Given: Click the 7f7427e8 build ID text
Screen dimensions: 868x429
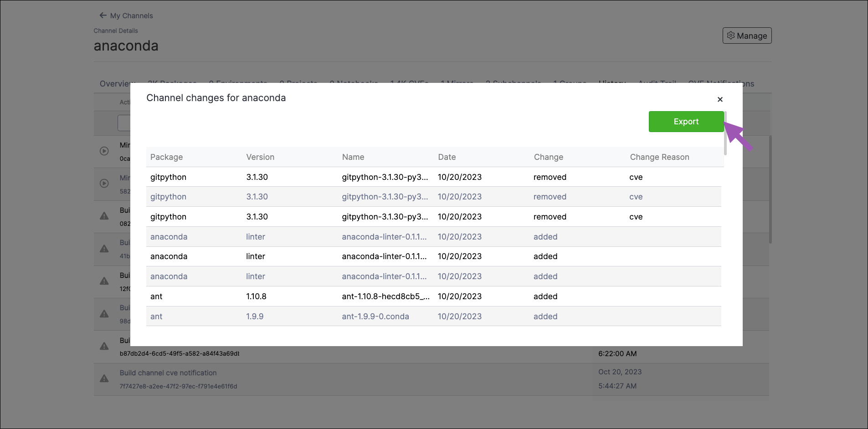Looking at the screenshot, I should 178,386.
